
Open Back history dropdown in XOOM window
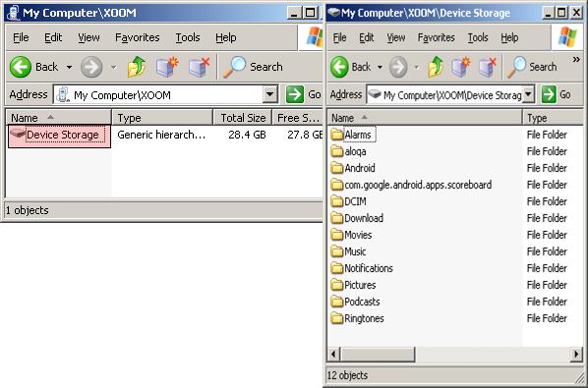69,68
